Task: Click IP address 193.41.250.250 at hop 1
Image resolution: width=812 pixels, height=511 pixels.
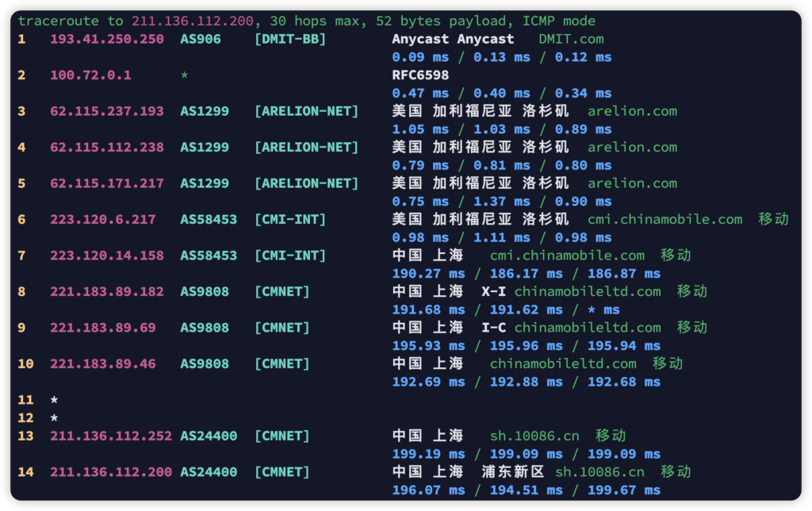Action: pos(107,39)
